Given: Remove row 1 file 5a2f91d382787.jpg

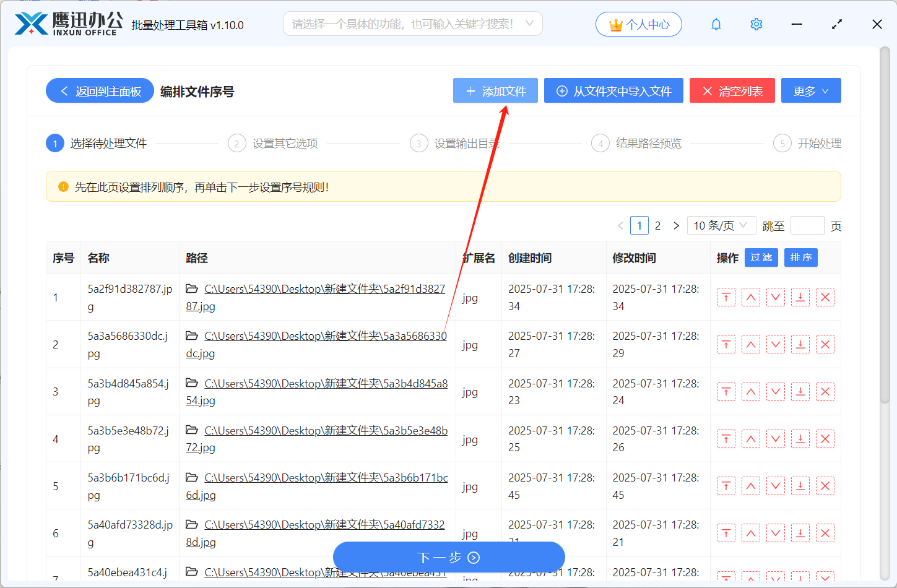Looking at the screenshot, I should [x=825, y=298].
